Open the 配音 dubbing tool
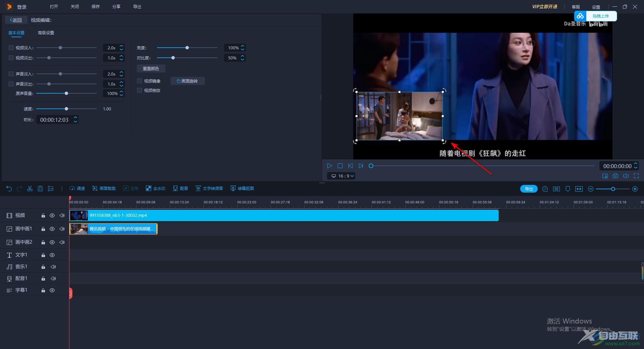Image resolution: width=644 pixels, height=349 pixels. tap(180, 189)
